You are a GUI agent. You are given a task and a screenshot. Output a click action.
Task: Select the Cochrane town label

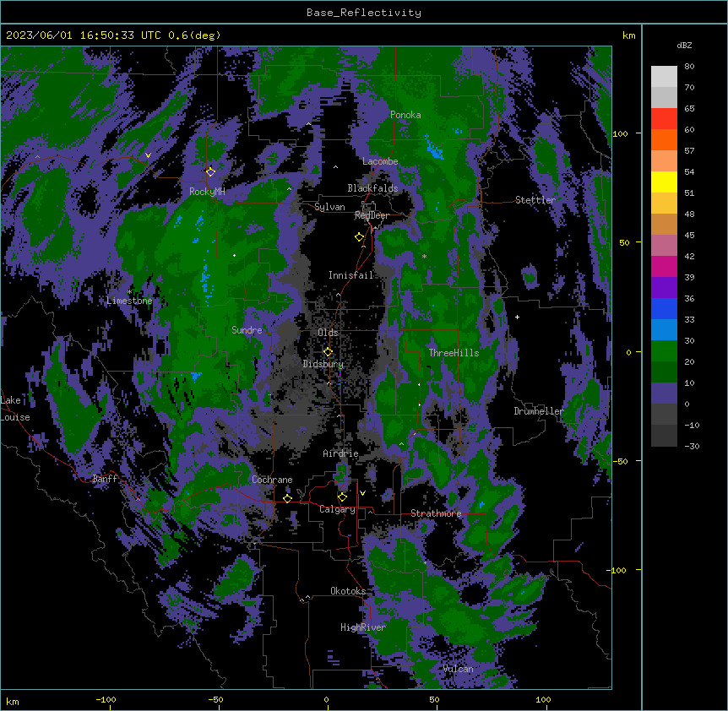(272, 480)
